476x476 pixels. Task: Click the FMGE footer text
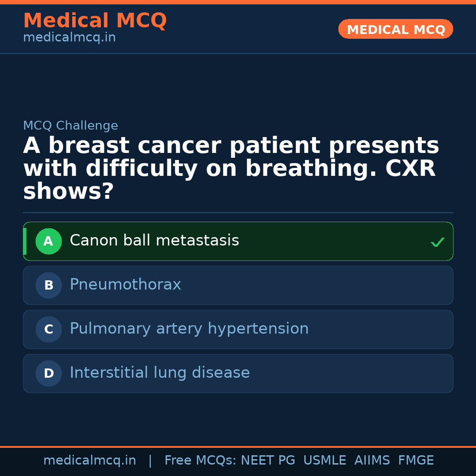(x=416, y=461)
